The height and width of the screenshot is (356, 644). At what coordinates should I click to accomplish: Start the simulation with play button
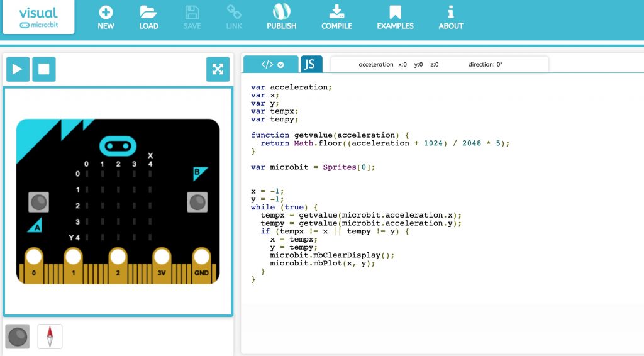coord(18,69)
